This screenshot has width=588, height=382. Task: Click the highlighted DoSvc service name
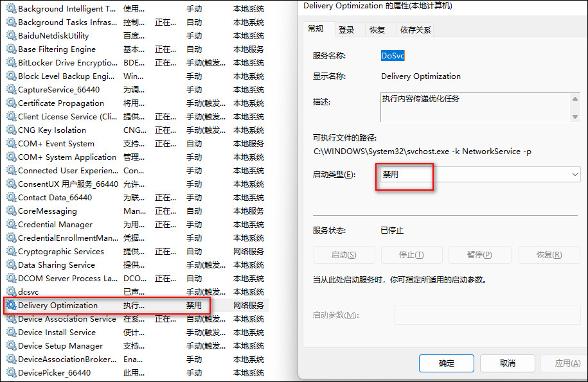pyautogui.click(x=393, y=56)
